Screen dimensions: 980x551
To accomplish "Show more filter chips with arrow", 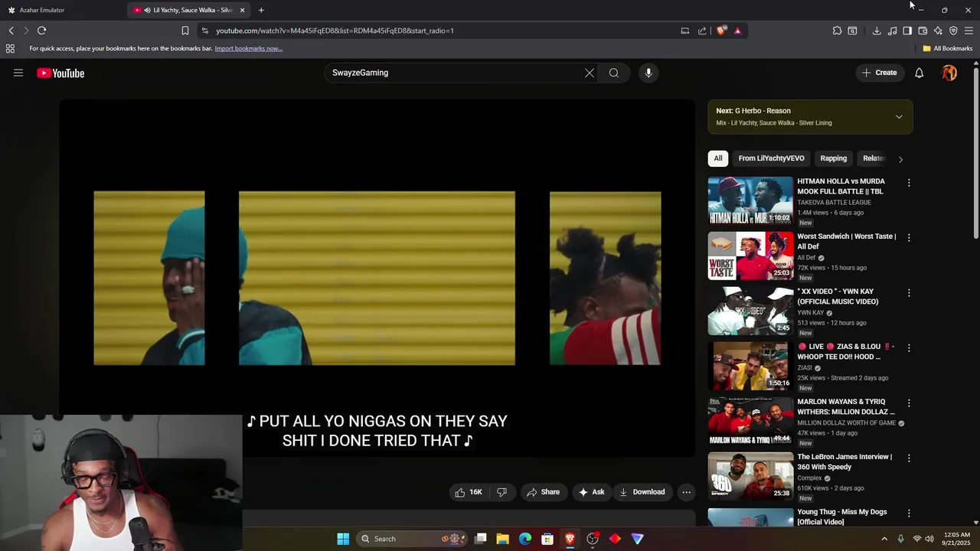I will pyautogui.click(x=900, y=159).
